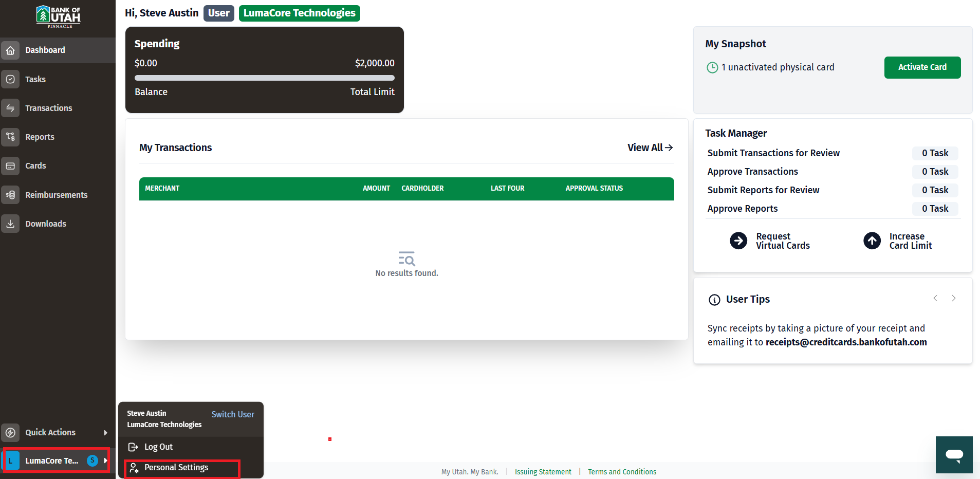Screen dimensions: 980x479
Task: Click the Personal Settings person-gear icon
Action: (134, 468)
